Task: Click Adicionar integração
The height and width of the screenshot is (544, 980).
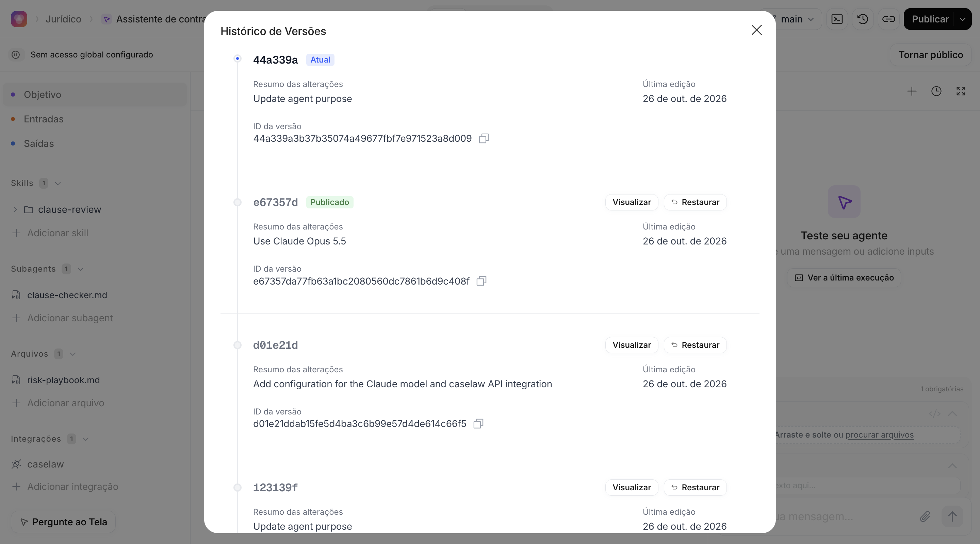Action: point(65,487)
